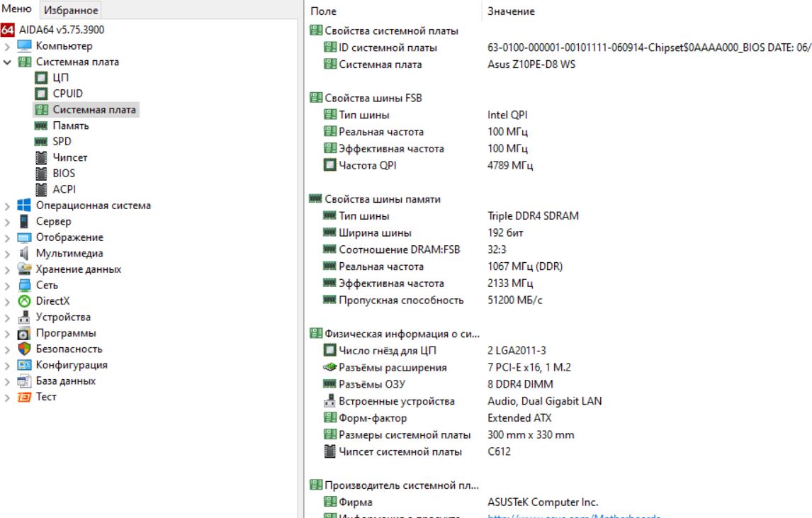Click the AIDA64 v5.75.3900 root icon
Image resolution: width=812 pixels, height=518 pixels.
click(7, 30)
